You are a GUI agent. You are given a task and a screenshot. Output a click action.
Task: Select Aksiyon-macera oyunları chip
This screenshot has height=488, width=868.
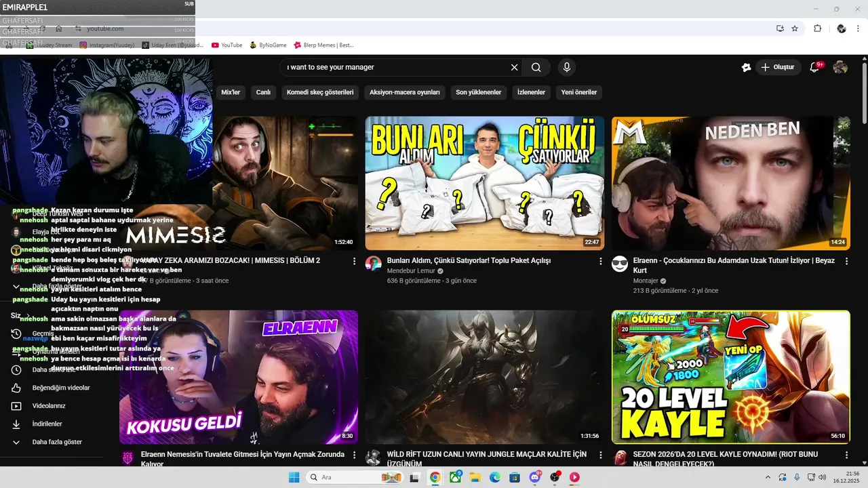[405, 92]
